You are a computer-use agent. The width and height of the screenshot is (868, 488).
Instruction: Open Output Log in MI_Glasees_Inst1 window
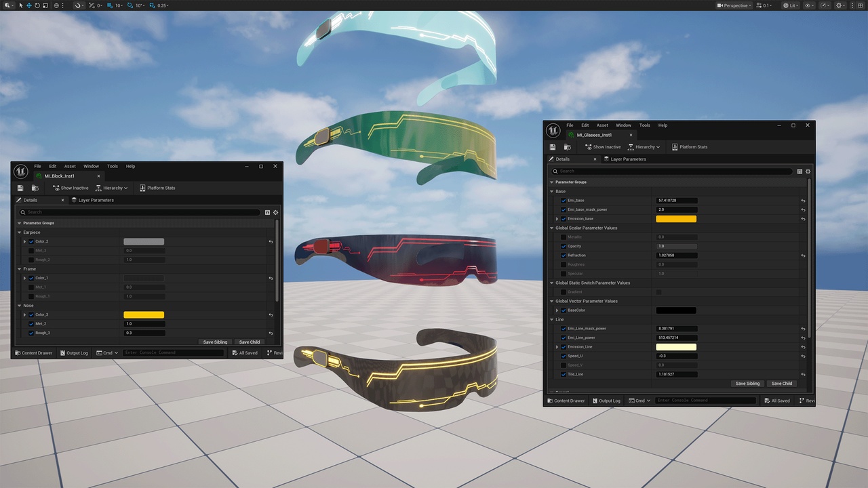pyautogui.click(x=606, y=401)
